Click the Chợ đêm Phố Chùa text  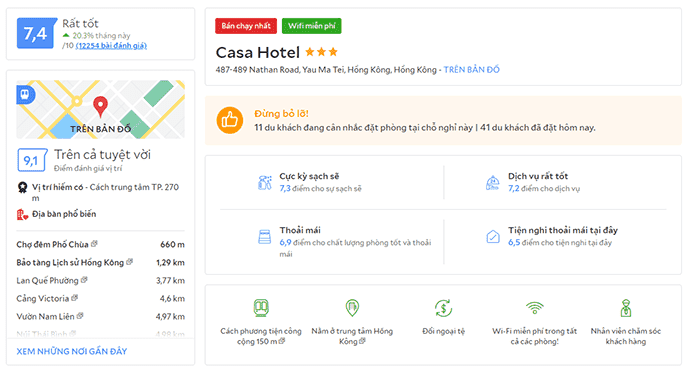click(x=52, y=244)
